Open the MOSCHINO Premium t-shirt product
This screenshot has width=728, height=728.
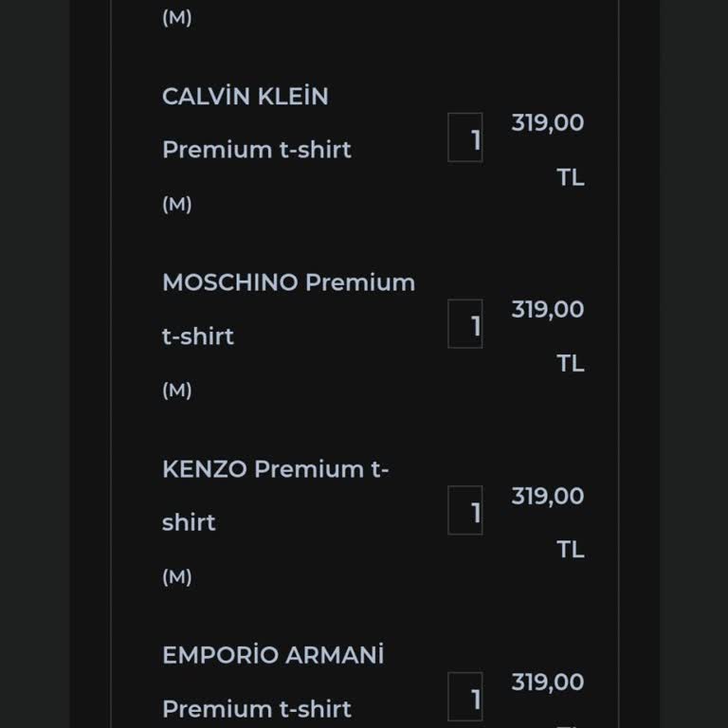(288, 308)
